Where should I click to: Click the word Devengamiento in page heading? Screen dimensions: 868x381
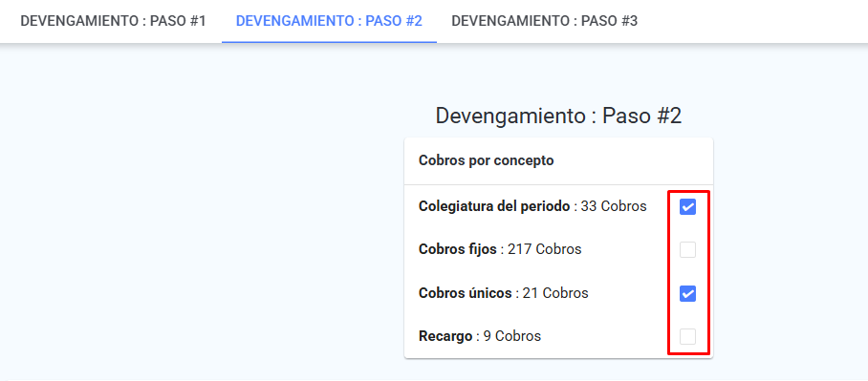[x=510, y=116]
